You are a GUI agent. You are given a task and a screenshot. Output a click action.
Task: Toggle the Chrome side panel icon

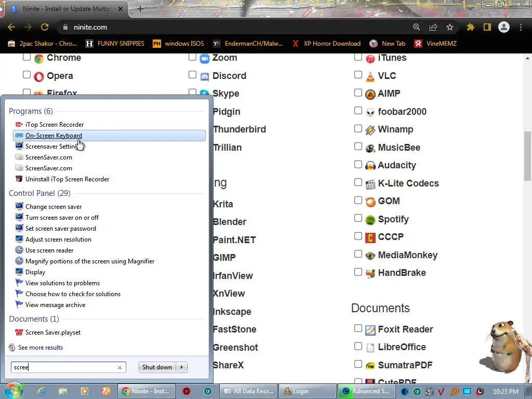pyautogui.click(x=487, y=27)
